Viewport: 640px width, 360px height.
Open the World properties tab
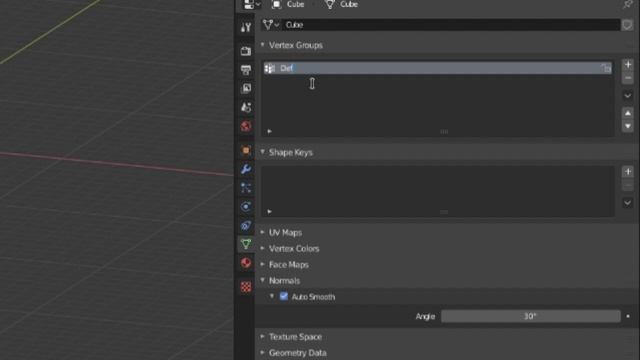246,126
